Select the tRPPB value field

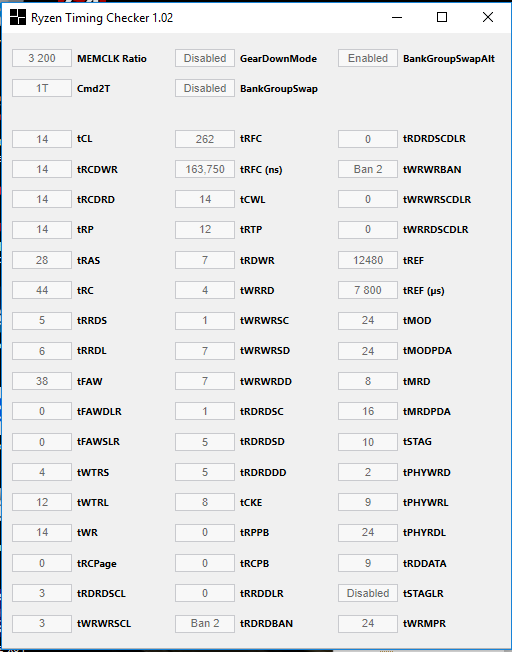pos(205,533)
